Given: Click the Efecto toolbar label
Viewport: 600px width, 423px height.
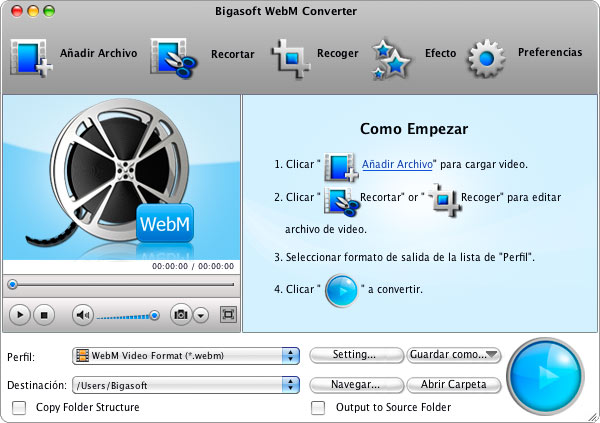Looking at the screenshot, I should pyautogui.click(x=440, y=53).
